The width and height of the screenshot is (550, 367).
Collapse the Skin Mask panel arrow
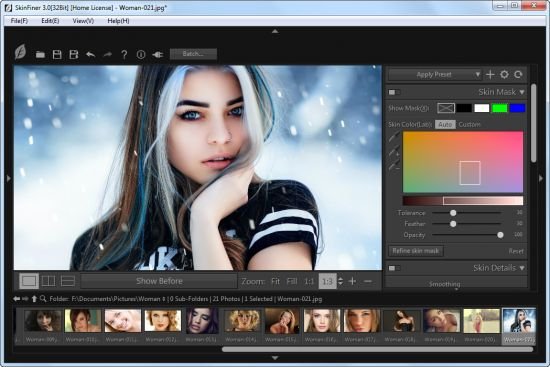point(522,92)
